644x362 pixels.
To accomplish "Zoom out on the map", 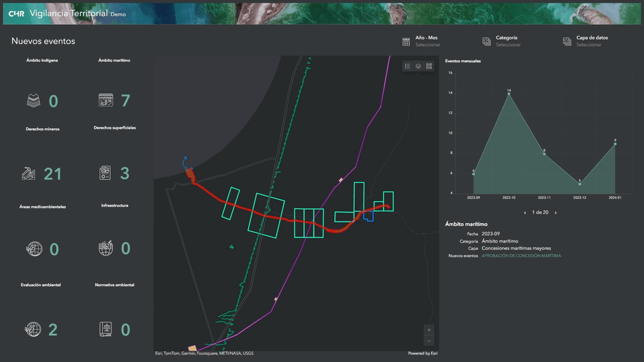I will pyautogui.click(x=429, y=341).
